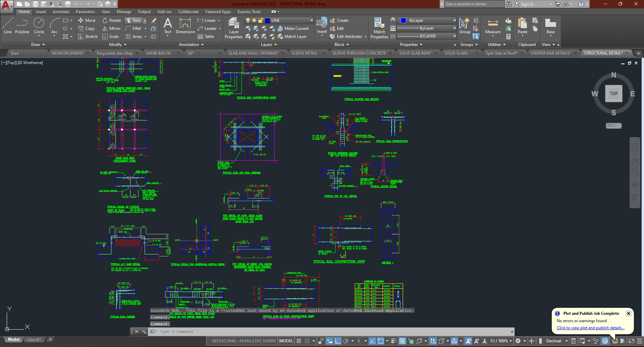Click the Measure tool

pos(493,26)
